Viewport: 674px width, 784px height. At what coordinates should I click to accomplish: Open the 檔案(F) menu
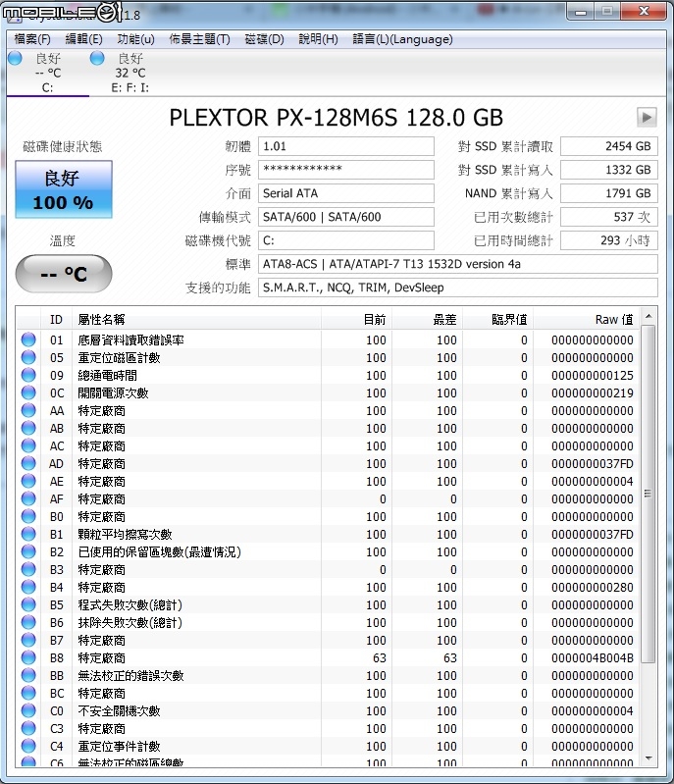[x=32, y=39]
